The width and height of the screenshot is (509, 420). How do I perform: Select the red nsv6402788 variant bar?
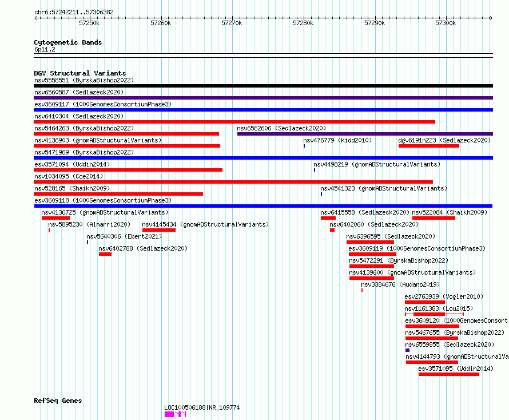point(105,254)
